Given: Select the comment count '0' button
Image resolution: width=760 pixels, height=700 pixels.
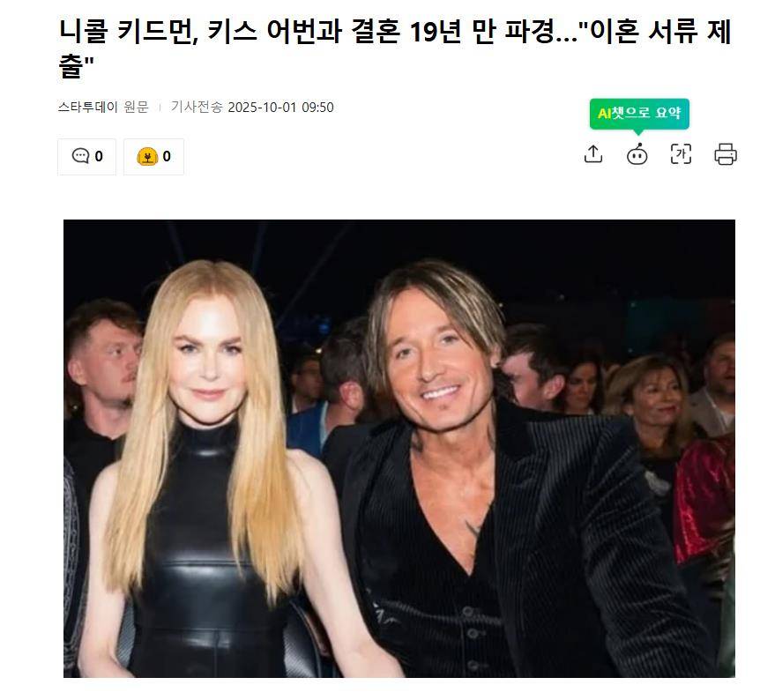Looking at the screenshot, I should click(x=86, y=157).
